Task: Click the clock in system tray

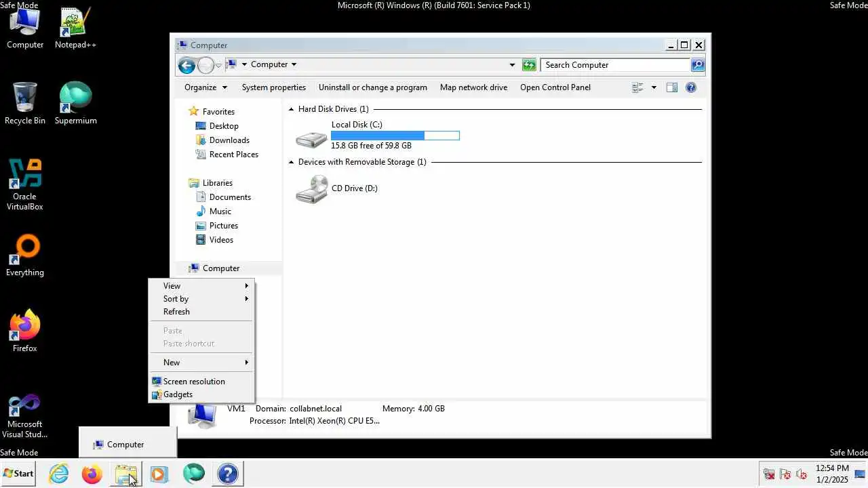Action: point(832,474)
